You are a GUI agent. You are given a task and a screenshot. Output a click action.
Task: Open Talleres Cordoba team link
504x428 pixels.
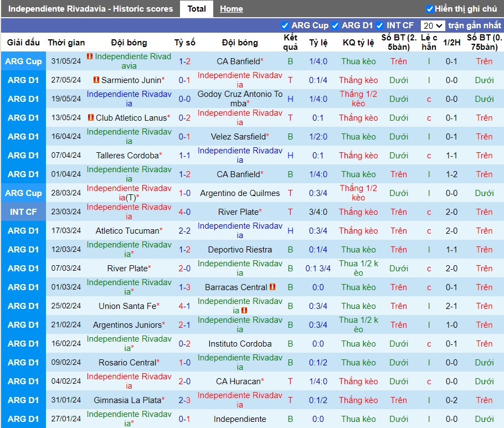127,156
